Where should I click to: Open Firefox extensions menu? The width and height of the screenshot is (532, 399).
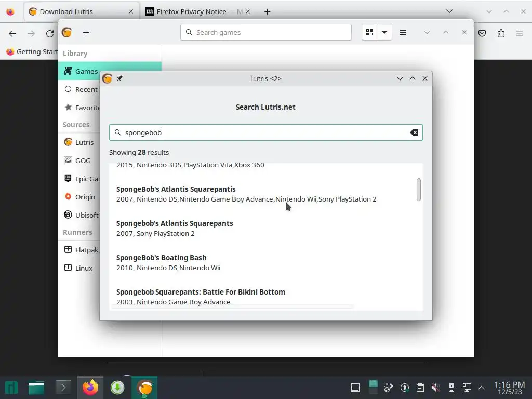pyautogui.click(x=501, y=33)
